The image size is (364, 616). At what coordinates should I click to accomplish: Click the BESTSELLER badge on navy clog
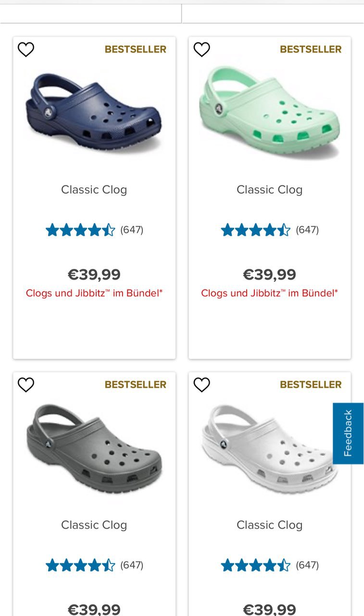[x=136, y=49]
